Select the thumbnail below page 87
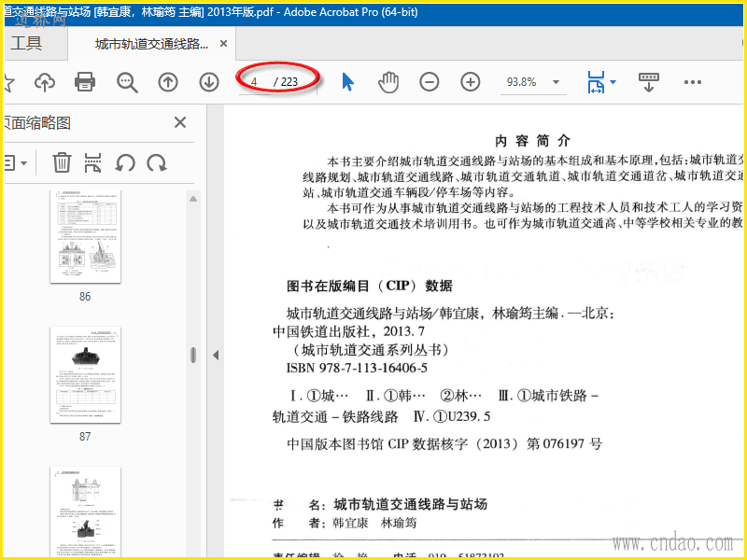The width and height of the screenshot is (747, 560). tap(85, 511)
